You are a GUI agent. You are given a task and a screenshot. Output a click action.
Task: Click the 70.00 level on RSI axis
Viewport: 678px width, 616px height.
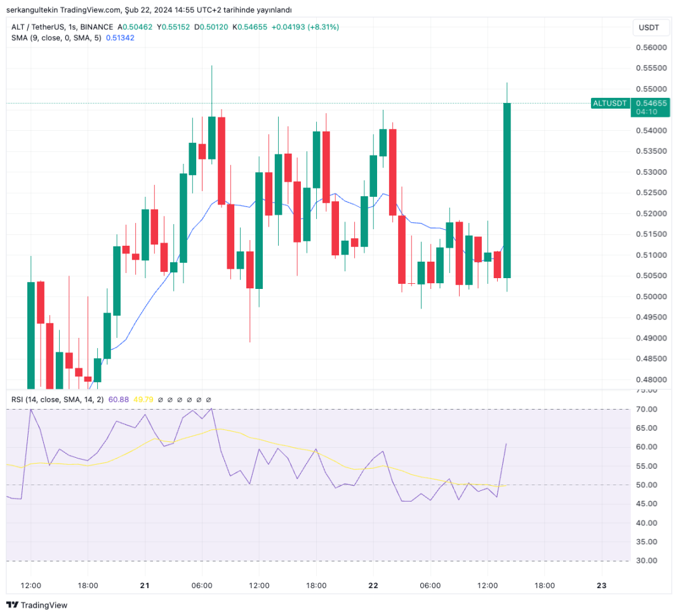[x=646, y=409]
